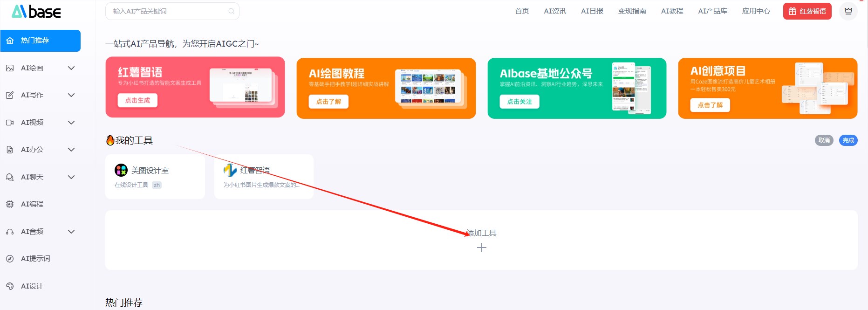This screenshot has height=310, width=868.
Task: Open the AI绘图教程 banner gallery thumbnail
Action: click(x=431, y=89)
